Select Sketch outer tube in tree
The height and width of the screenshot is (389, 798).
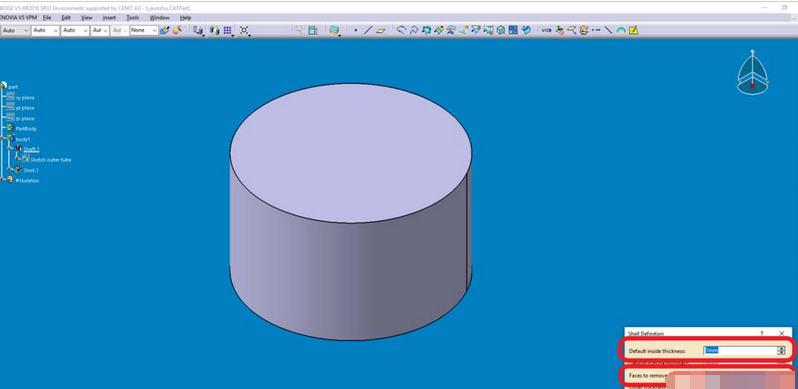51,160
